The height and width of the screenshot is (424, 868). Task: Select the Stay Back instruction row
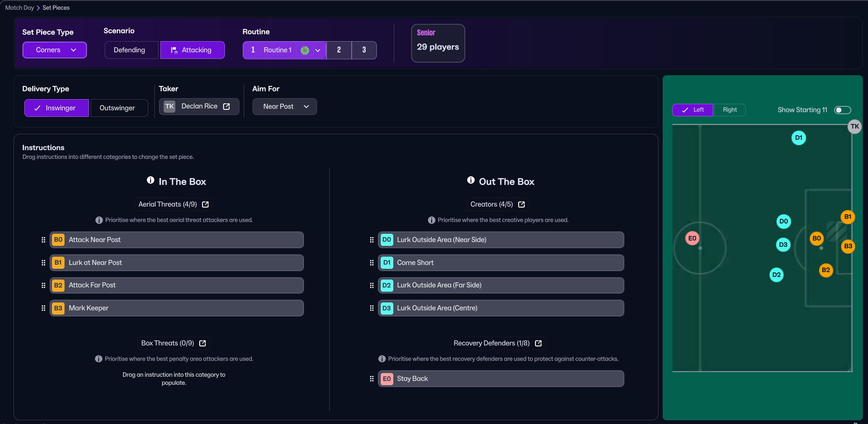tap(500, 379)
